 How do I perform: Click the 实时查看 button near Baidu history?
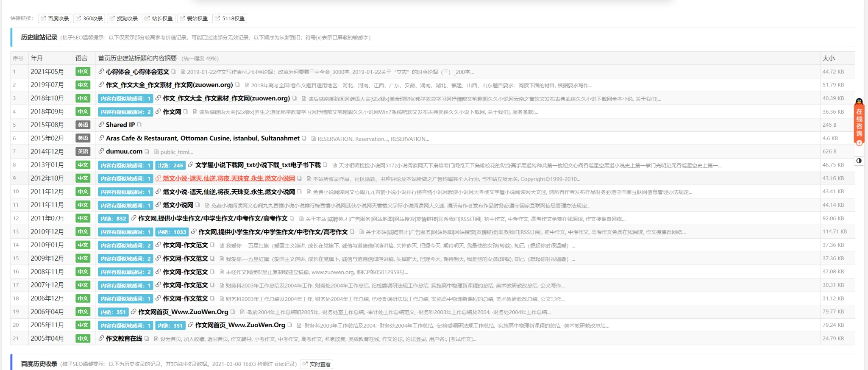(316, 364)
